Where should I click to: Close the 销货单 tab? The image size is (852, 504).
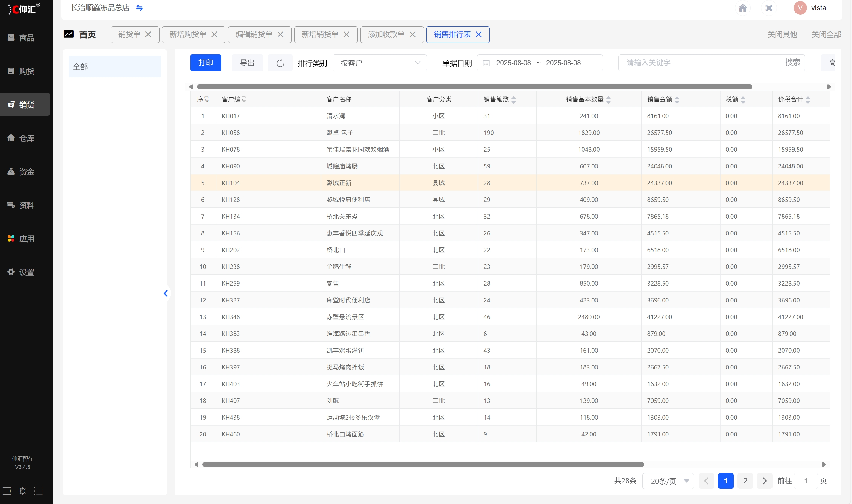pos(148,34)
